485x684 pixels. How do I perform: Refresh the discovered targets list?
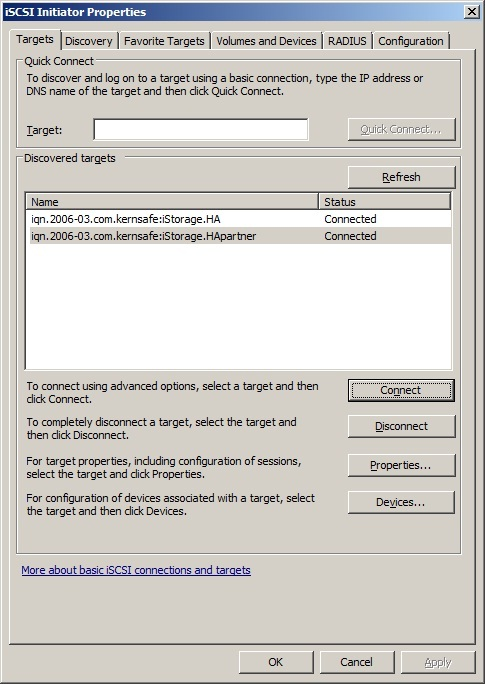click(x=401, y=177)
